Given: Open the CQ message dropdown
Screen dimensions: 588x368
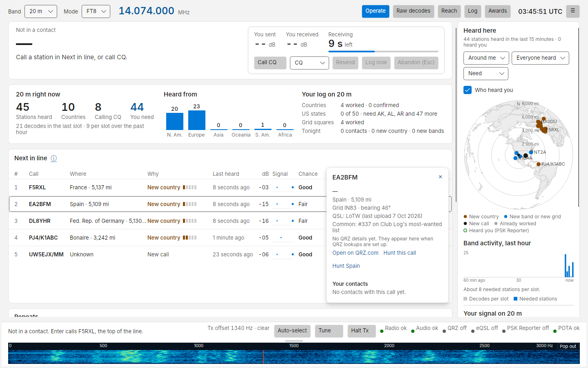Looking at the screenshot, I should coord(310,63).
